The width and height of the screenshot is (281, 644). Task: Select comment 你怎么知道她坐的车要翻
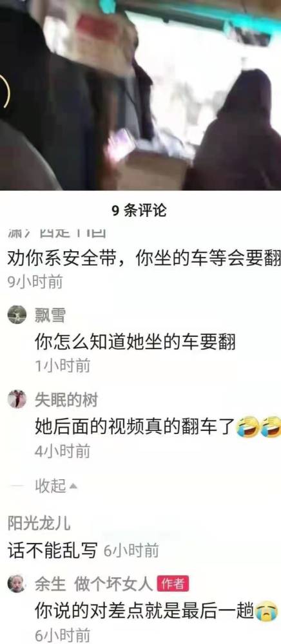tap(135, 341)
